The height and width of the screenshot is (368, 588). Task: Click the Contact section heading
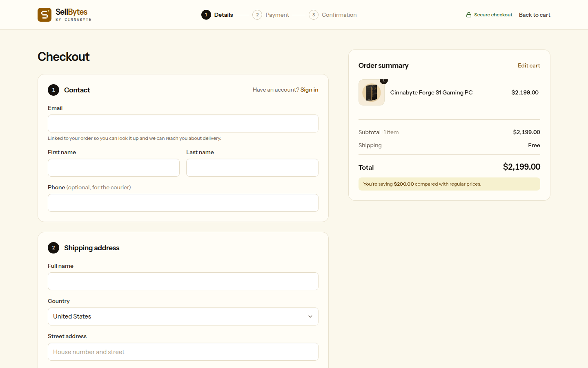[77, 90]
